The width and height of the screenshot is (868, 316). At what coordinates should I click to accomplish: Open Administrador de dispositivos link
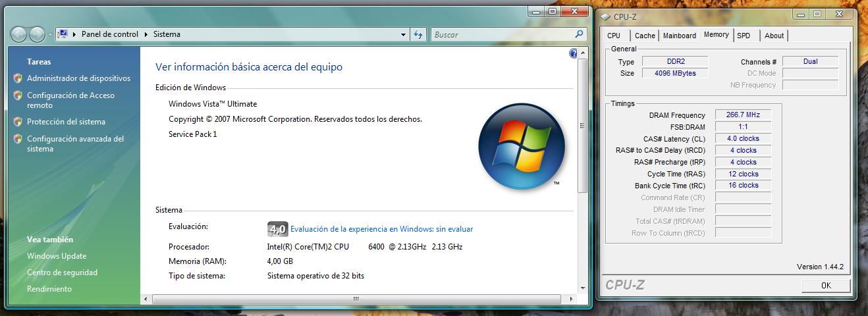78,78
